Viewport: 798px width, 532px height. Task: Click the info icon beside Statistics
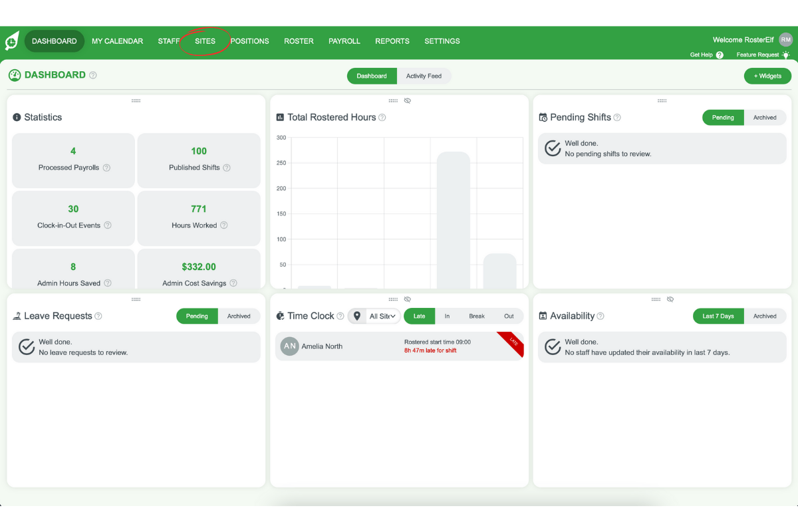pyautogui.click(x=15, y=117)
